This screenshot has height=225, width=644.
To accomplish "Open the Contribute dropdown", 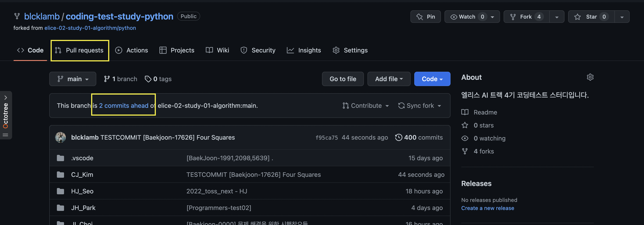I will point(366,106).
